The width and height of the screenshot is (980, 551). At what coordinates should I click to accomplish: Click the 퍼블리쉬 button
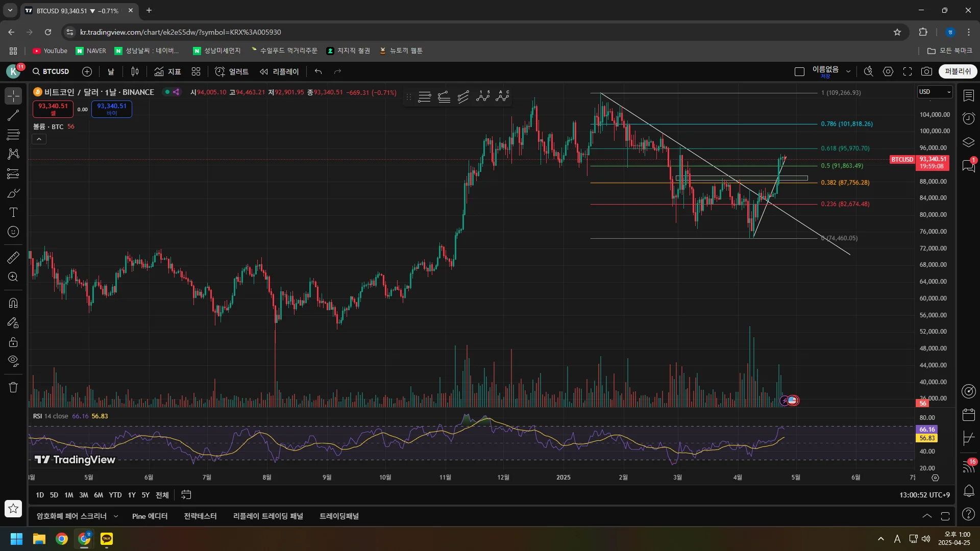958,71
